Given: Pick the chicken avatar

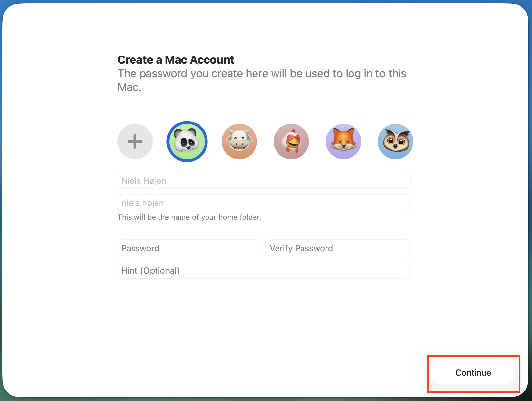Looking at the screenshot, I should pos(291,142).
